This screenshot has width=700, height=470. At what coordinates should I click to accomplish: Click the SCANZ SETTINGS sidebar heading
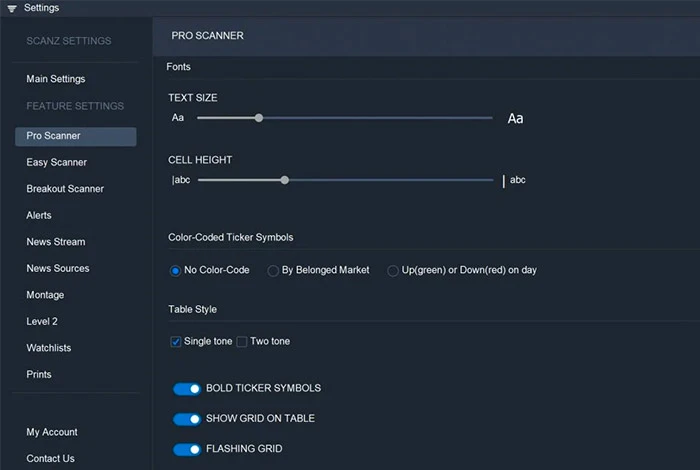69,41
